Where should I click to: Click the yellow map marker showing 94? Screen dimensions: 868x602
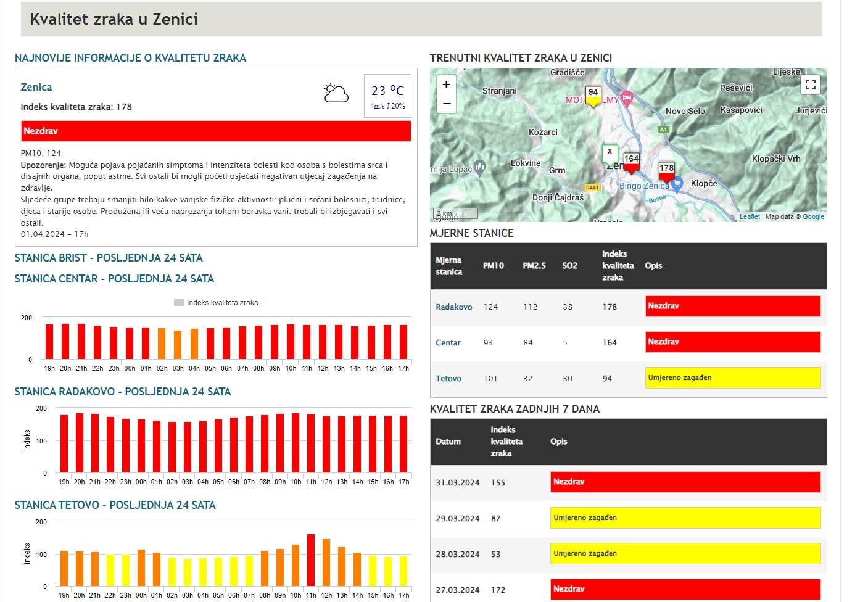click(x=593, y=96)
